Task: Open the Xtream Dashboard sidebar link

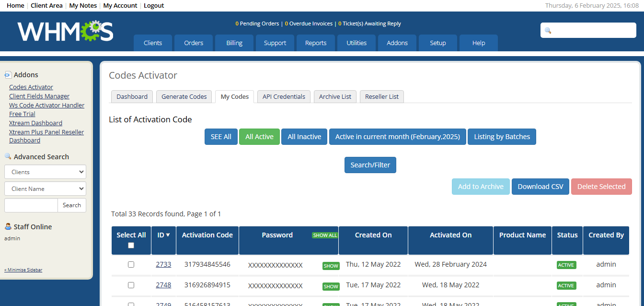Action: [35, 123]
